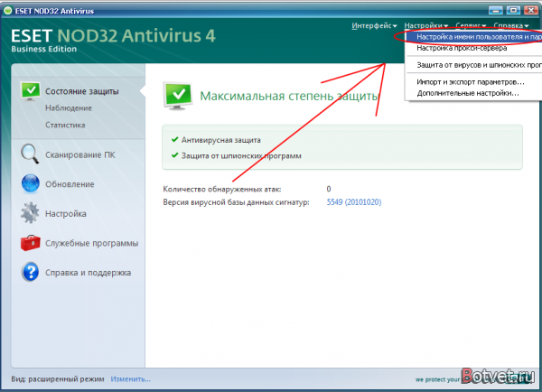542x392 pixels.
Task: Select Настройка прокси-сервера menu entry
Action: coord(474,48)
